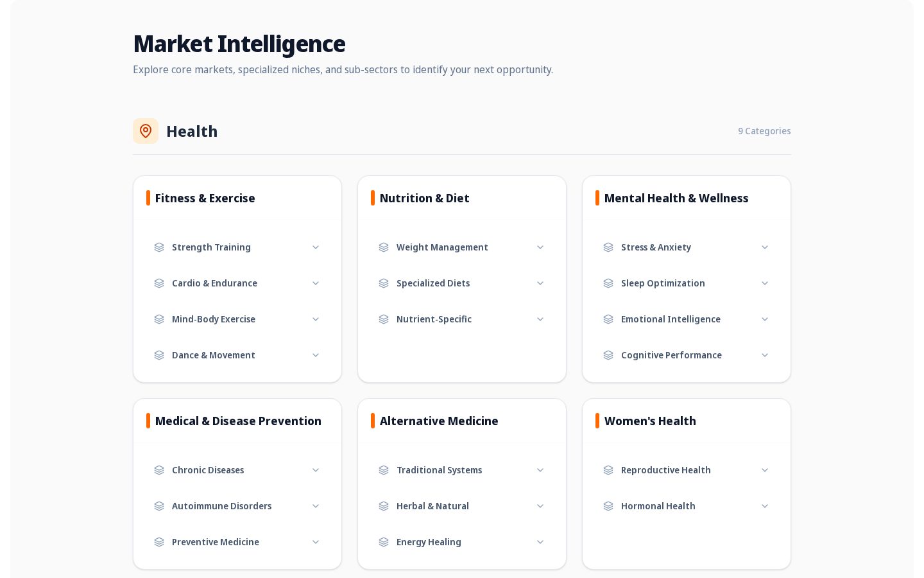924x578 pixels.
Task: Expand Autoimmune Disorders chevron
Action: point(316,506)
